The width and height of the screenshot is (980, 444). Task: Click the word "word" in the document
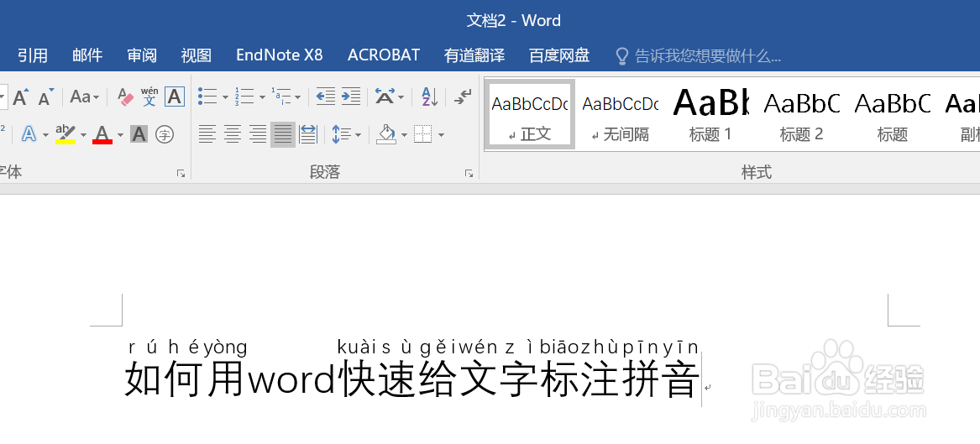pos(292,379)
